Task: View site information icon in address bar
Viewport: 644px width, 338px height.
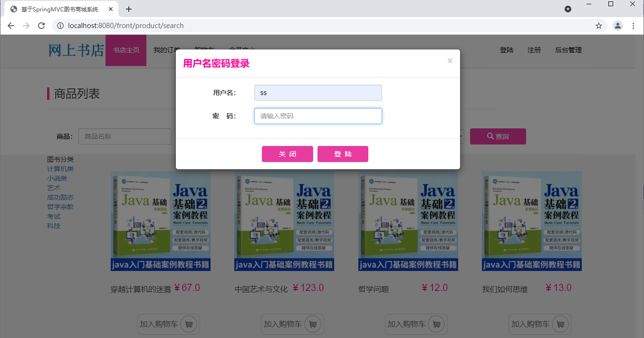Action: 60,26
